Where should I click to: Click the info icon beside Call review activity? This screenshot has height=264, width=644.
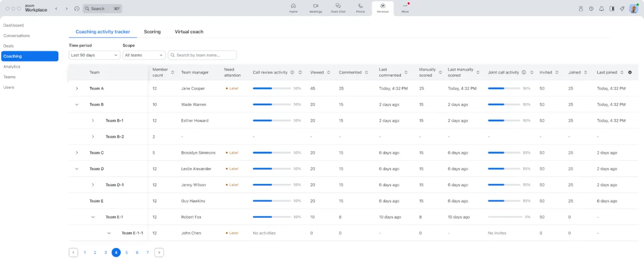coord(292,73)
